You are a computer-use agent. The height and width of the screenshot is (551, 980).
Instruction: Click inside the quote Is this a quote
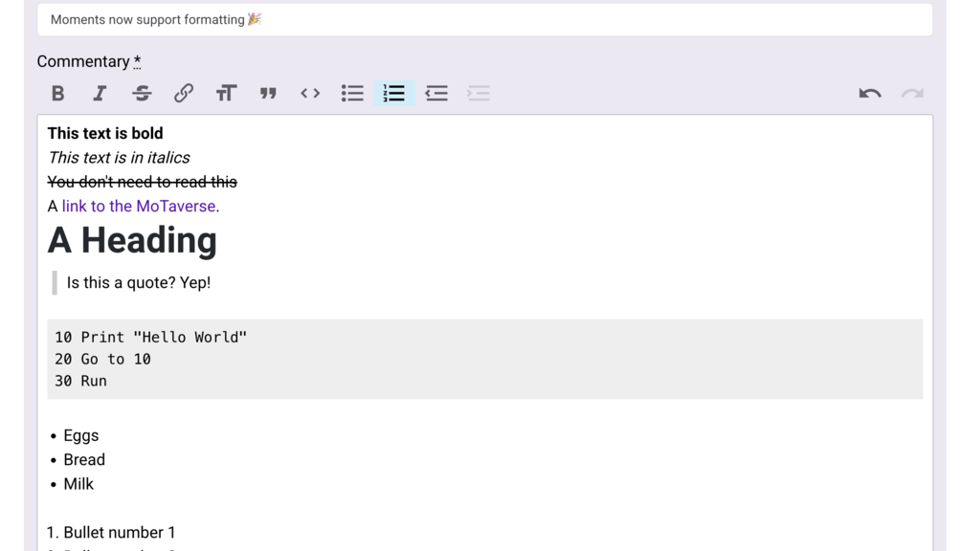(x=138, y=282)
